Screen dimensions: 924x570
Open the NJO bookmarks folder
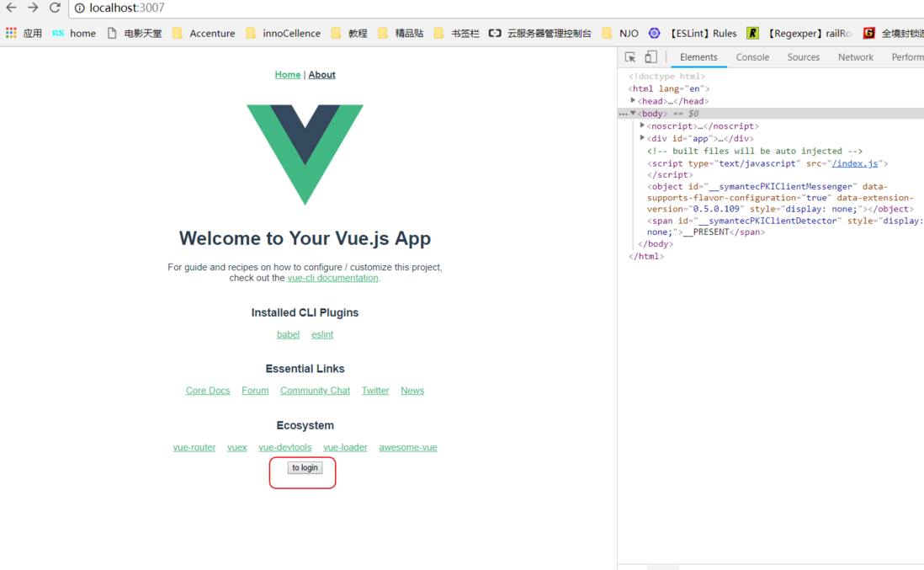pyautogui.click(x=620, y=33)
